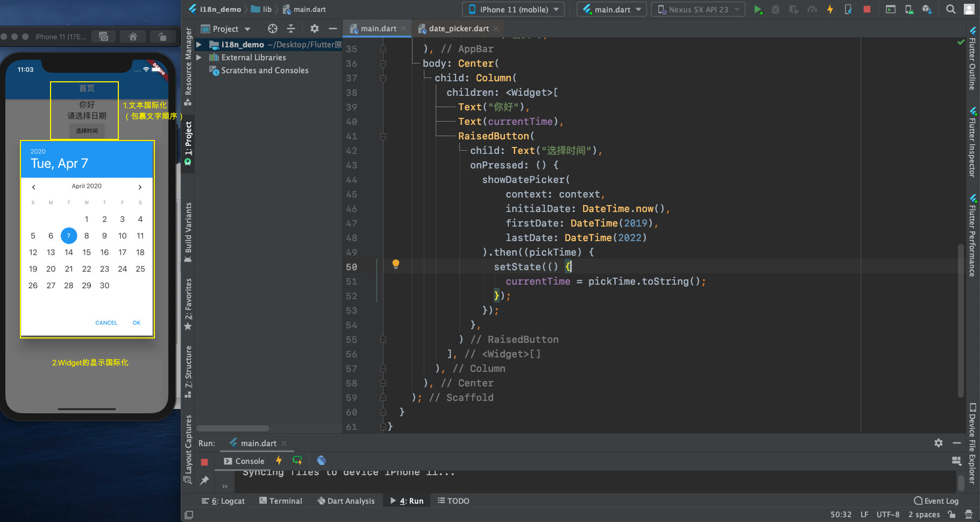This screenshot has height=522, width=980.
Task: Click the Search Everywhere magnifier icon
Action: (x=950, y=9)
